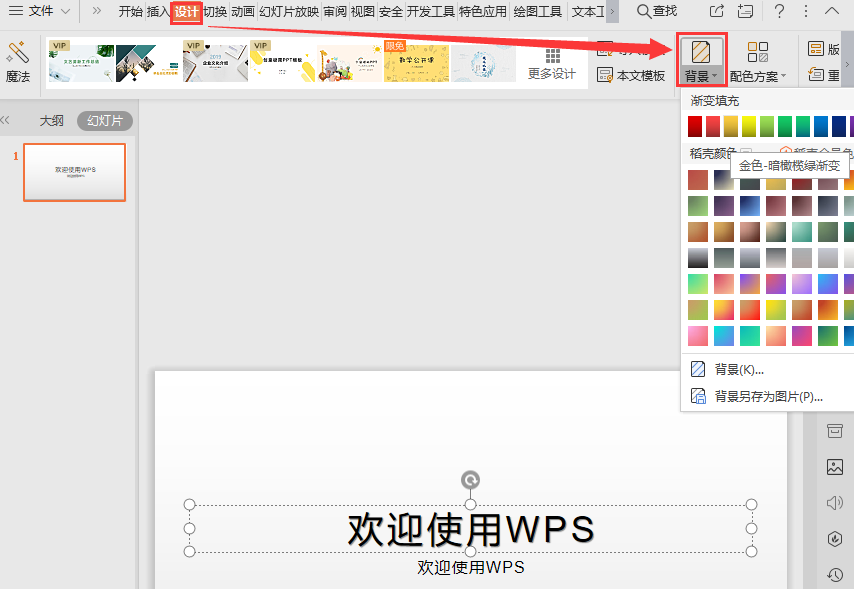Pick the darkest red gradient under 渐变填充

pyautogui.click(x=695, y=126)
